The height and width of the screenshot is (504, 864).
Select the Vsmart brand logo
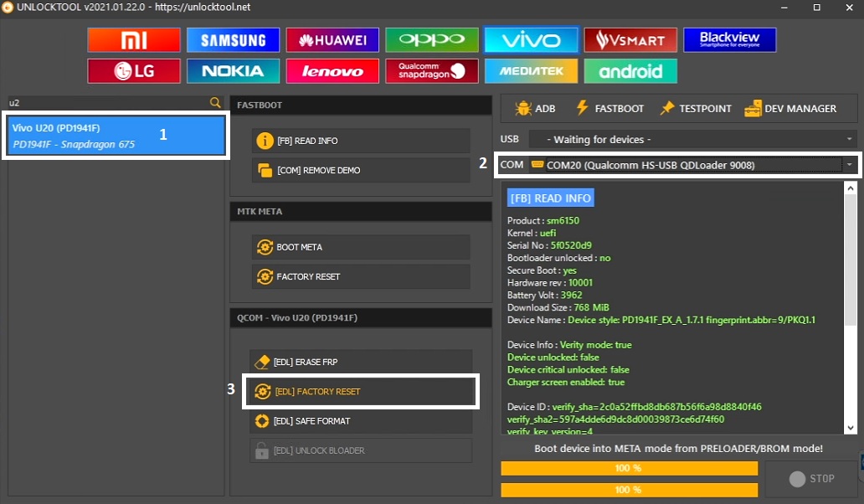[630, 40]
